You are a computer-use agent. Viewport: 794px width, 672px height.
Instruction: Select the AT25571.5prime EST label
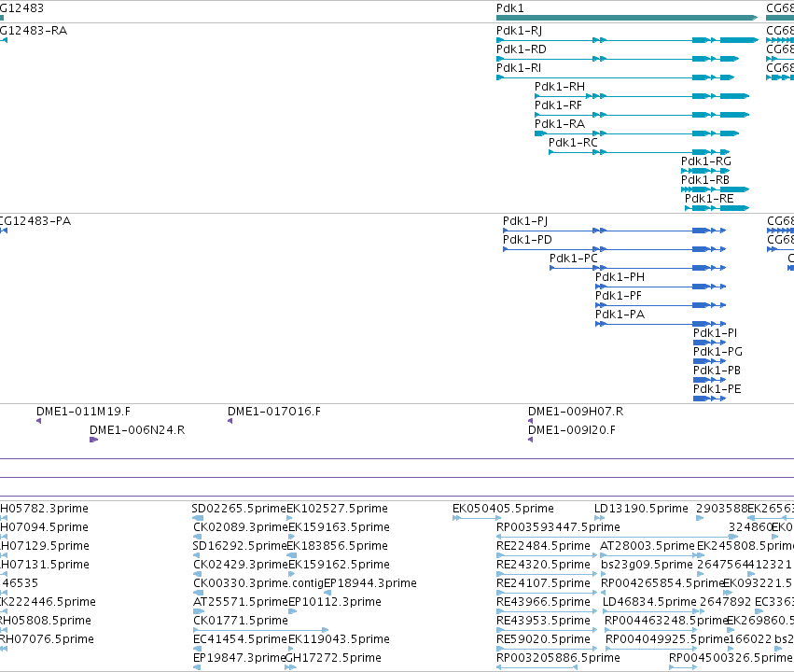click(x=241, y=602)
